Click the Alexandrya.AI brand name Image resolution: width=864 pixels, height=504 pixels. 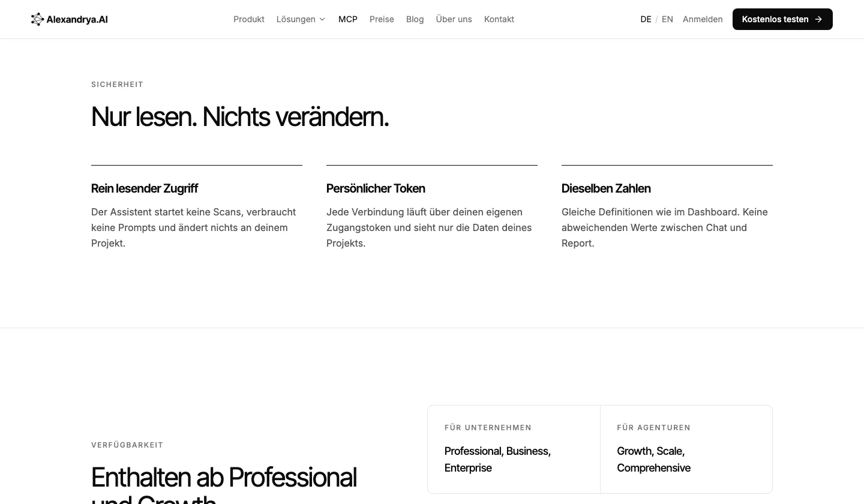point(77,19)
